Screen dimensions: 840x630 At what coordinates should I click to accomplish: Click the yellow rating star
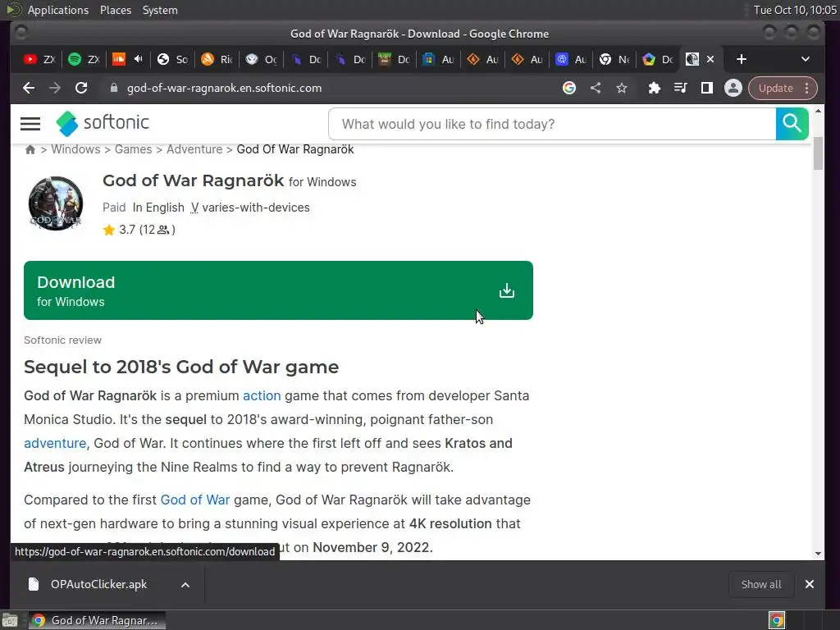(x=109, y=230)
